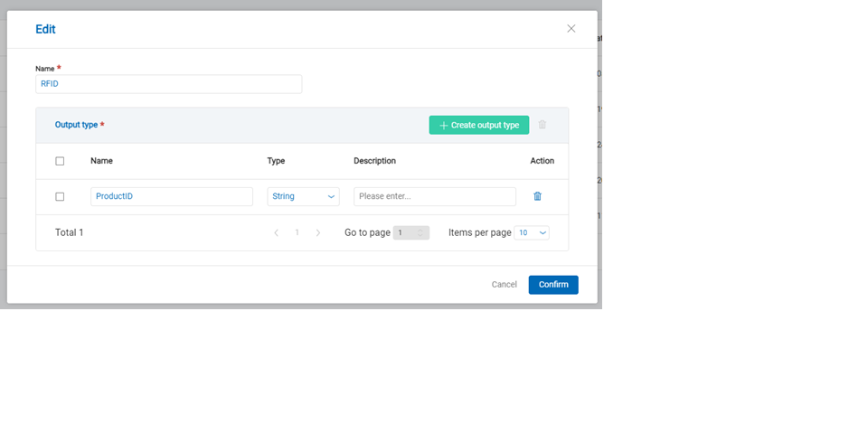Click the Go to page number box
Viewport: 868px width, 434px height.
coord(403,232)
